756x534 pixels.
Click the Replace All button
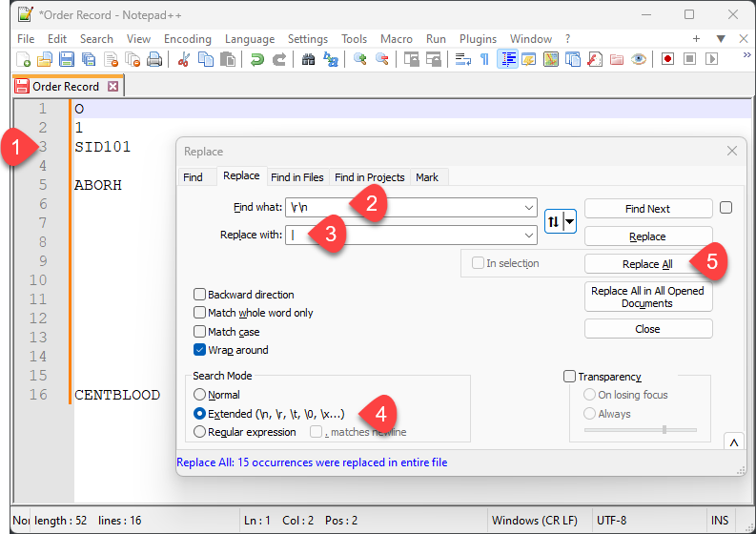pyautogui.click(x=648, y=264)
